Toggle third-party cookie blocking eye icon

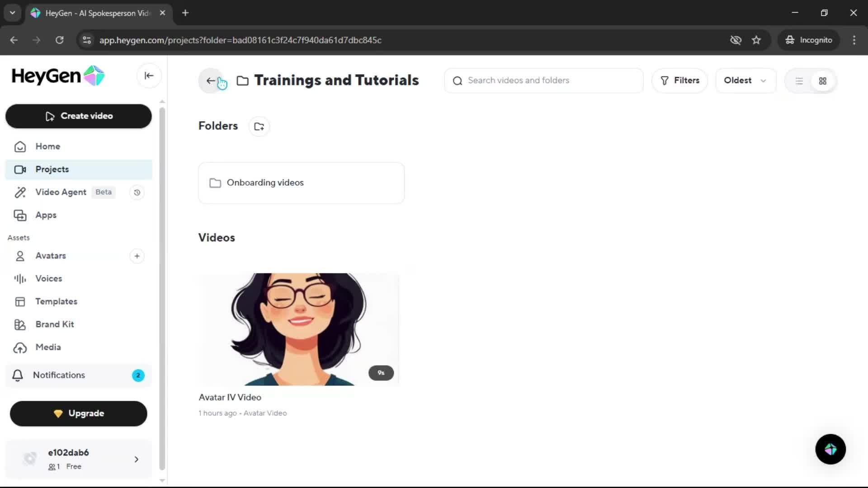pos(736,40)
